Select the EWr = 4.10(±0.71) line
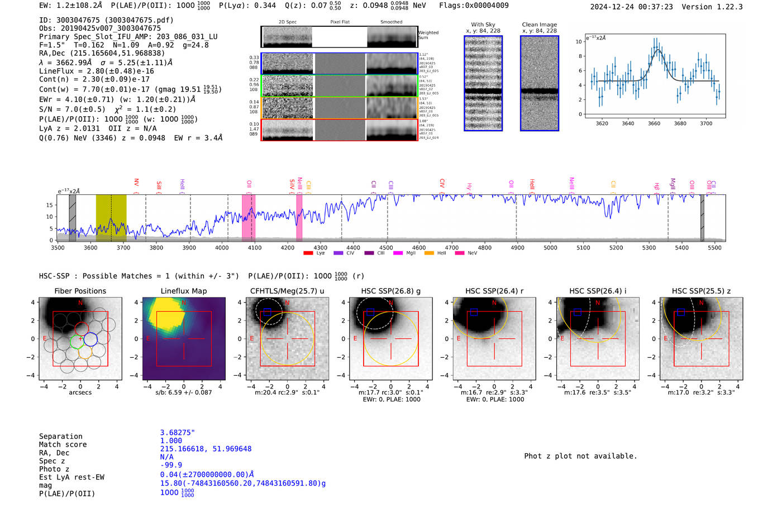The height and width of the screenshot is (532, 782). tap(117, 99)
